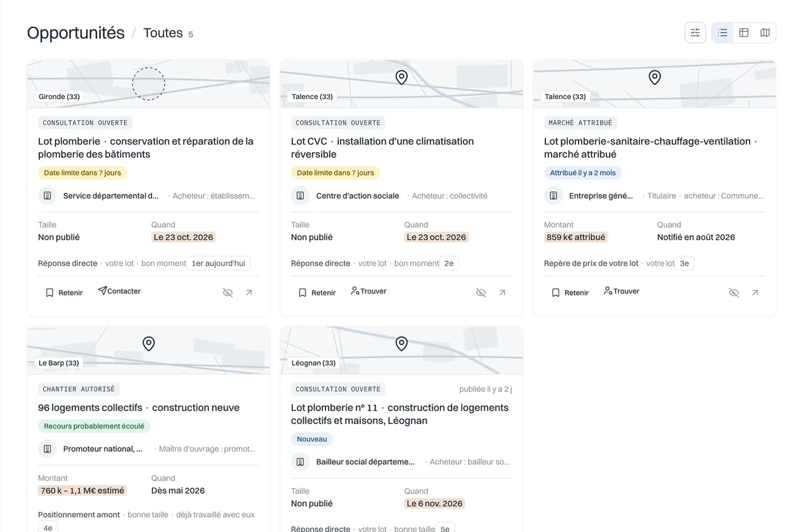The width and height of the screenshot is (803, 532).
Task: Select the Toutes breadcrumb filter
Action: pos(163,33)
